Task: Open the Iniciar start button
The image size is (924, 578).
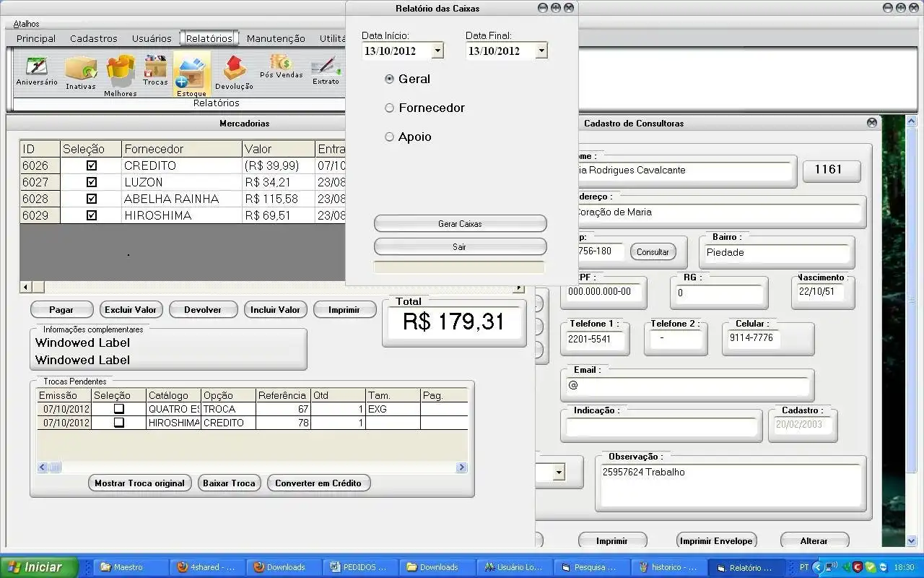Action: (39, 567)
